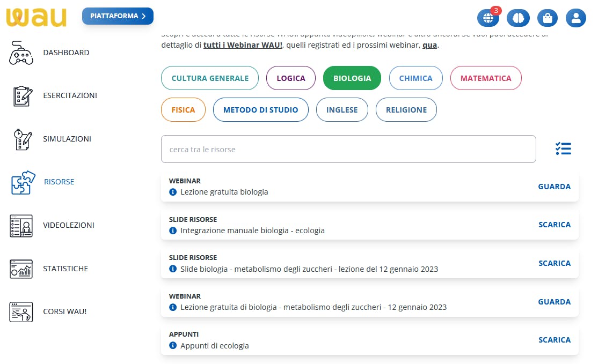
Task: Open the user profile icon
Action: point(576,18)
